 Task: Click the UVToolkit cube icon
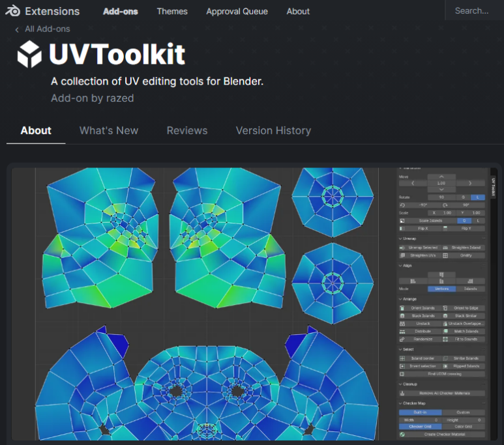[x=29, y=54]
